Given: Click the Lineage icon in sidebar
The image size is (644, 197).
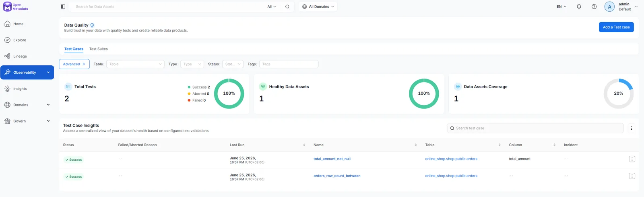Looking at the screenshot, I should point(7,56).
